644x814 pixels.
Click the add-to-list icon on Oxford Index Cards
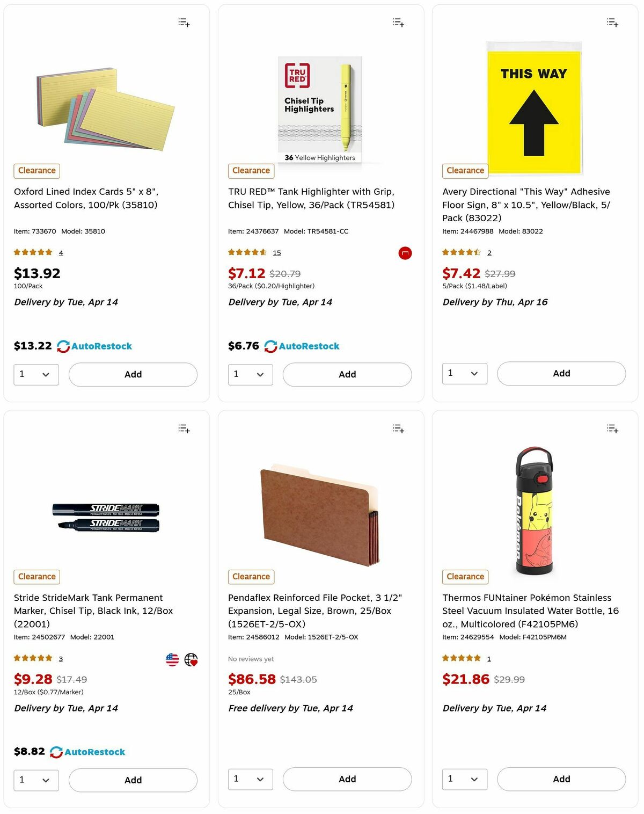[x=183, y=22]
